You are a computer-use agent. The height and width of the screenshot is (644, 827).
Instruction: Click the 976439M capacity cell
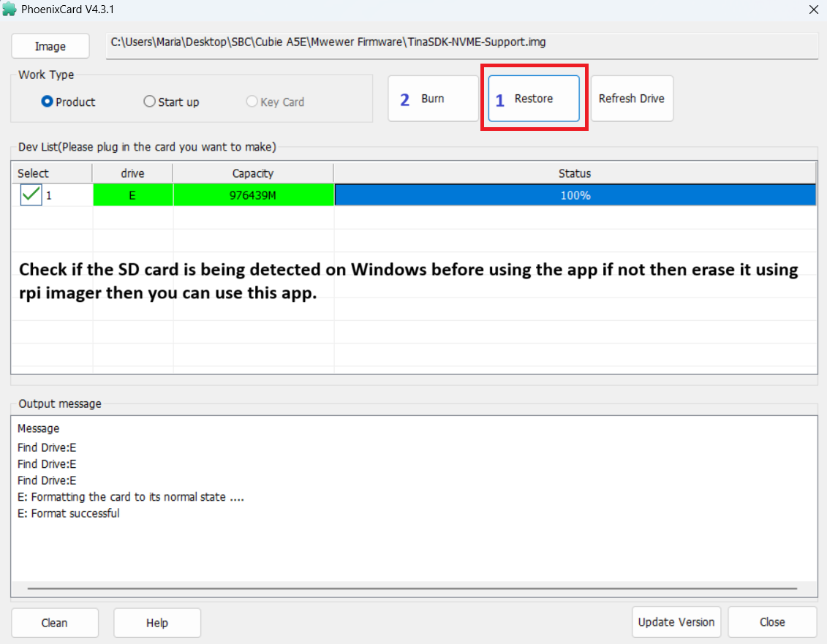point(253,195)
